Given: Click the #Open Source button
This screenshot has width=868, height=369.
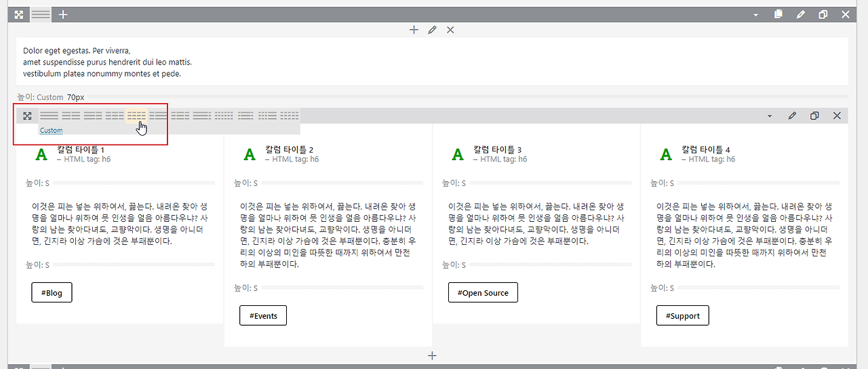Looking at the screenshot, I should [x=483, y=292].
